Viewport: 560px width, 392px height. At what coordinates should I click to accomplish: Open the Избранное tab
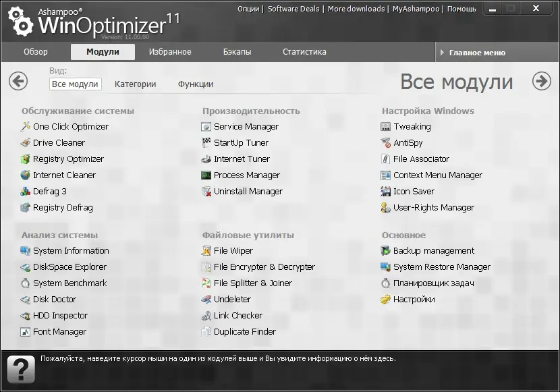coord(170,52)
